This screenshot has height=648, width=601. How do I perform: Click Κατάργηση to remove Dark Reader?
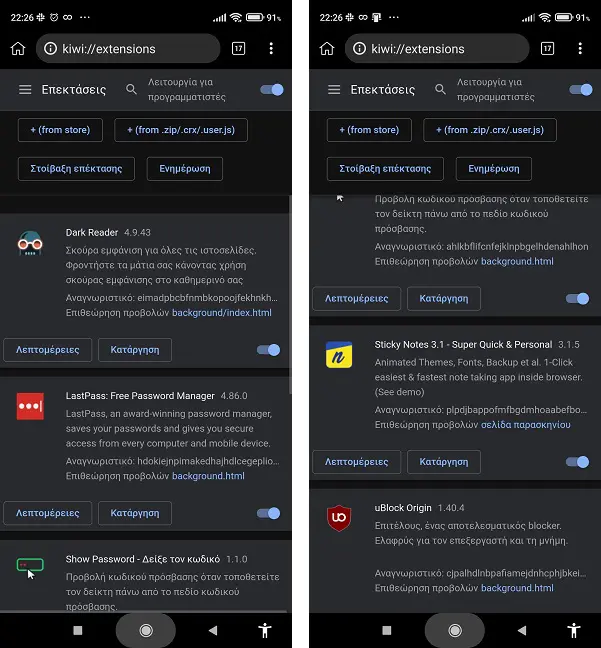[135, 350]
